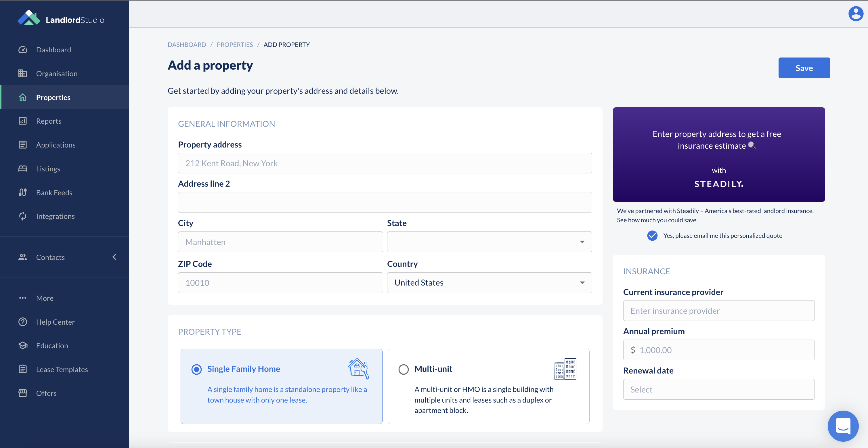This screenshot has width=868, height=448.
Task: Click the Dashboard gauge icon
Action: coord(22,50)
